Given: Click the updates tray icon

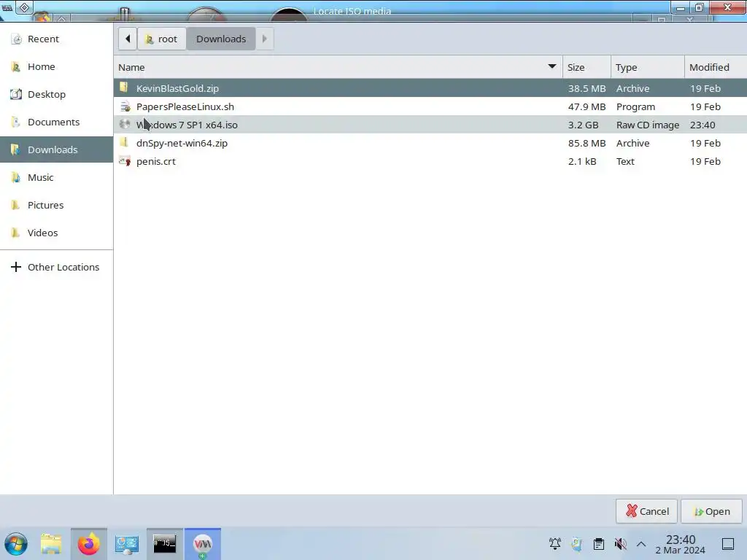Looking at the screenshot, I should [576, 543].
